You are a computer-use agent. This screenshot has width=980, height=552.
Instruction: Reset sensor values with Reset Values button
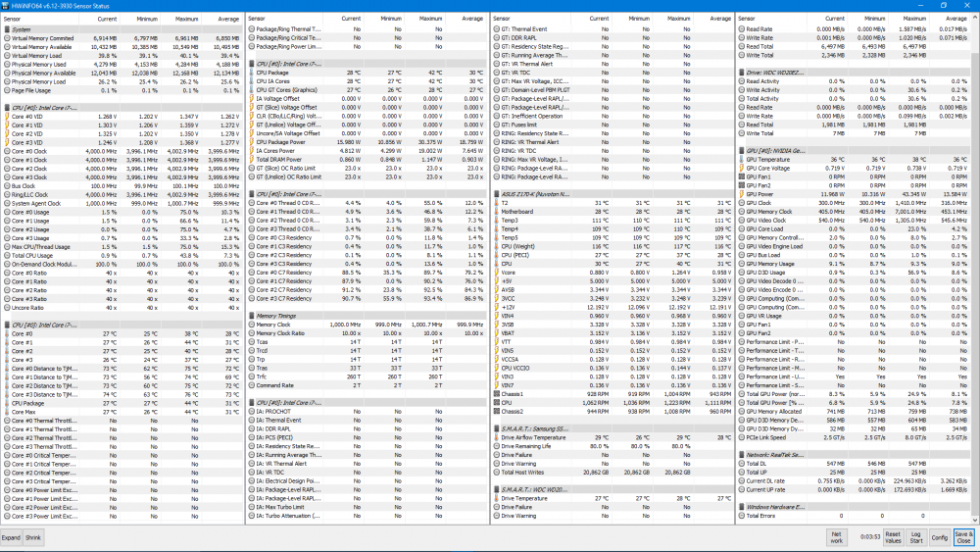tap(893, 537)
